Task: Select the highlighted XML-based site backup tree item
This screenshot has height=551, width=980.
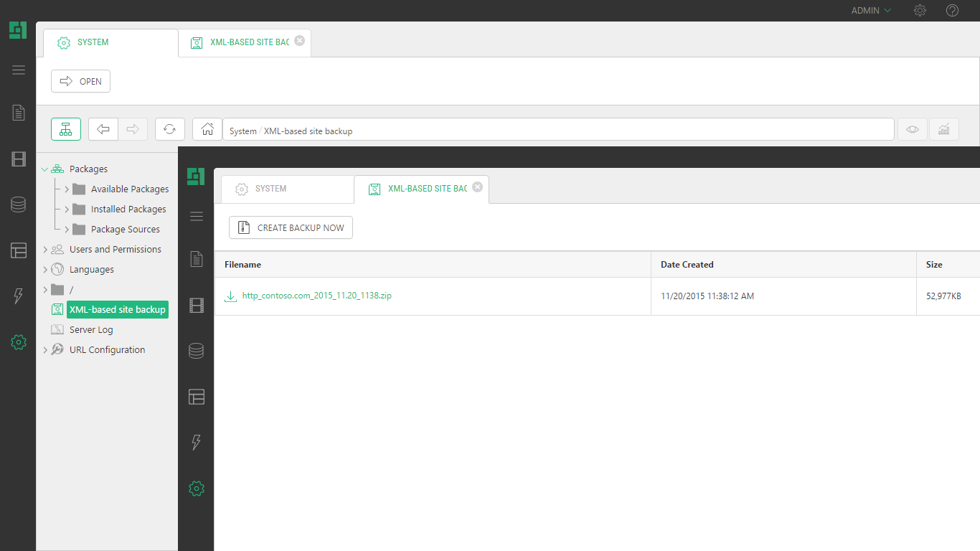Action: (x=117, y=310)
